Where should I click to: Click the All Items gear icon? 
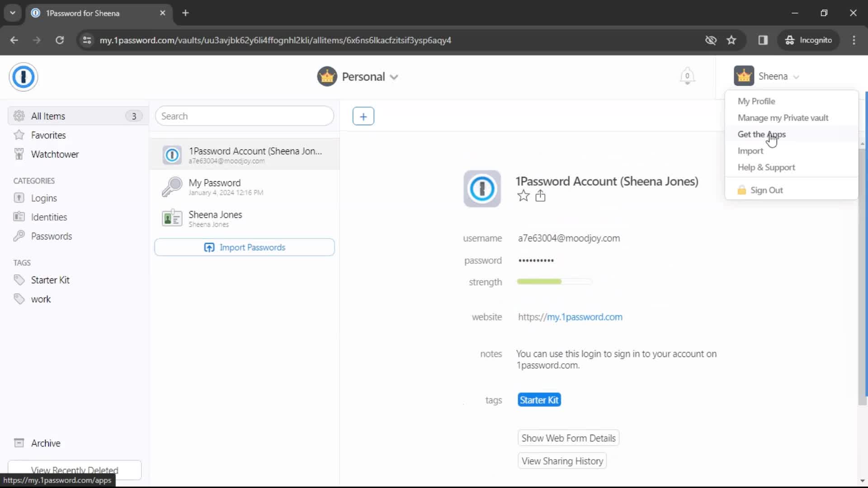coord(19,116)
